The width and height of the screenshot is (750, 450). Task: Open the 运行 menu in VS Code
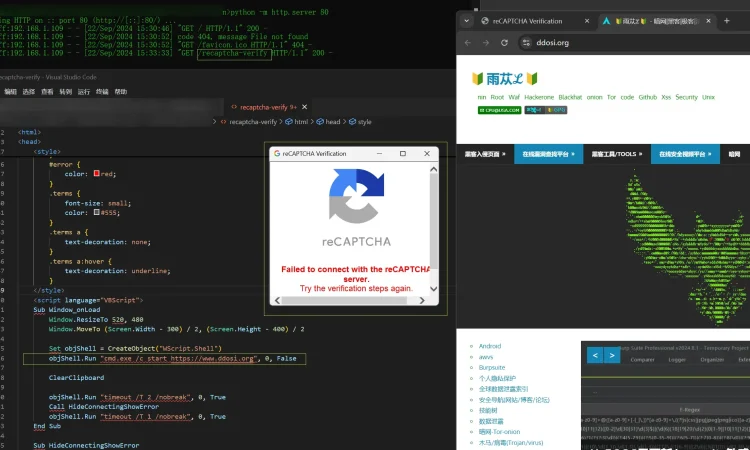(84, 92)
